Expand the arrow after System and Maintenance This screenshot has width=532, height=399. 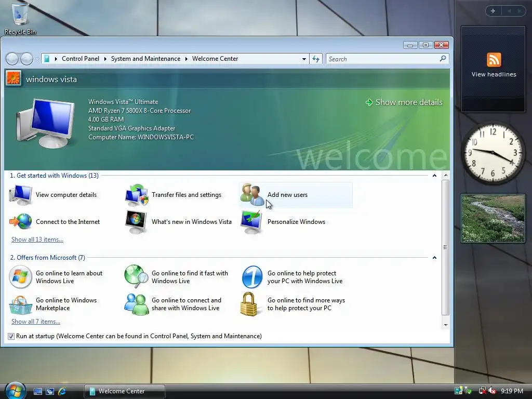pos(187,59)
